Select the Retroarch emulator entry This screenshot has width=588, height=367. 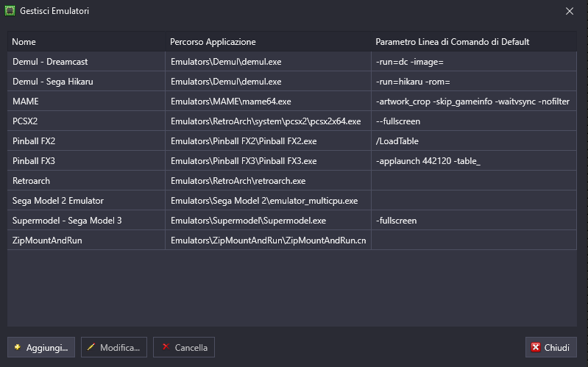[291, 181]
